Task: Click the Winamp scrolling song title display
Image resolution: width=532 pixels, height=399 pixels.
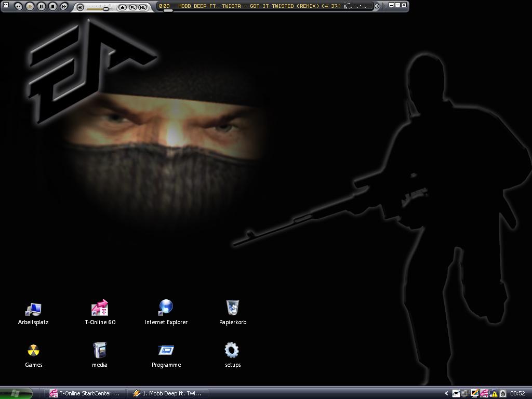Action: pos(259,6)
